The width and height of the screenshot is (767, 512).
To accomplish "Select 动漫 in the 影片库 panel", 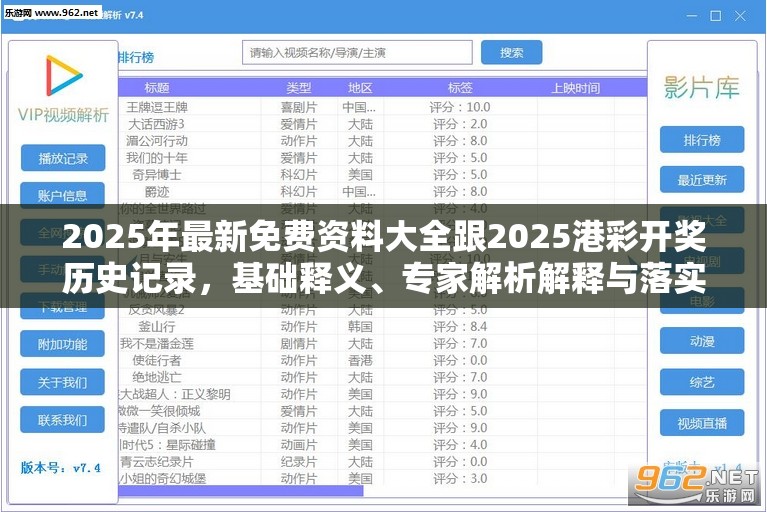I will pyautogui.click(x=702, y=340).
